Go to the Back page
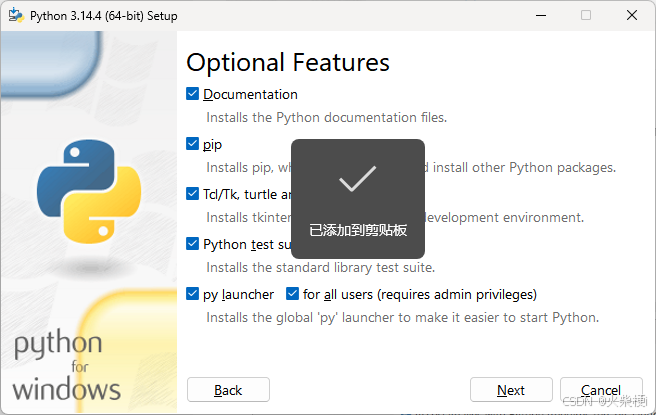 (228, 390)
